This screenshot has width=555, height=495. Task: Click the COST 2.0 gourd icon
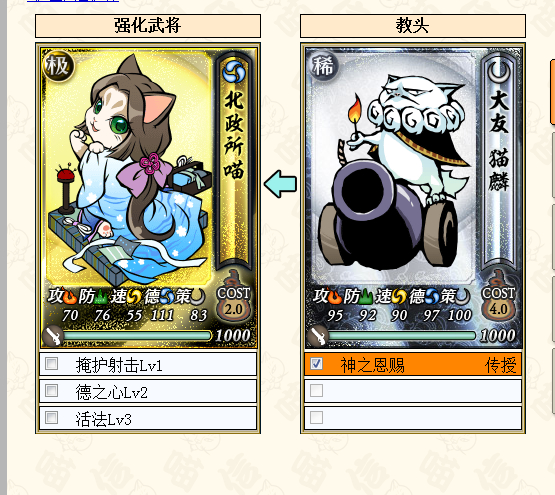[234, 300]
